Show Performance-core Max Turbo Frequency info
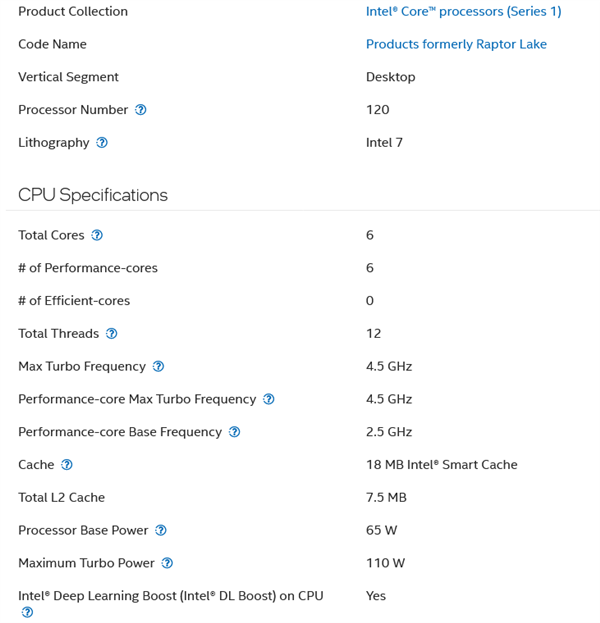 [269, 400]
